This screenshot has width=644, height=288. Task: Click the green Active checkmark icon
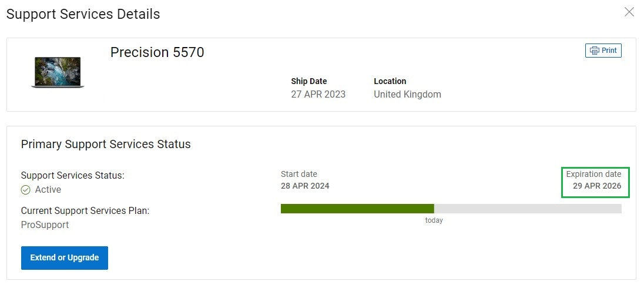26,190
